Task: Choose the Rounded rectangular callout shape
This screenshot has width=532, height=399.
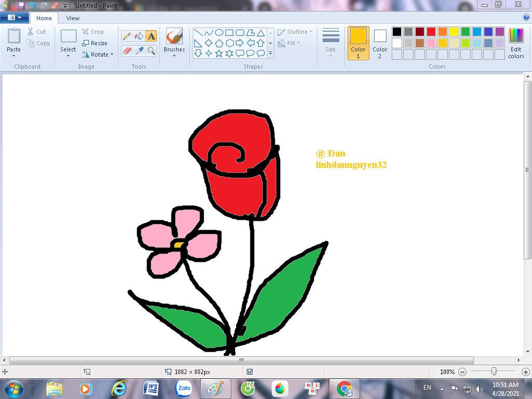Action: point(240,54)
